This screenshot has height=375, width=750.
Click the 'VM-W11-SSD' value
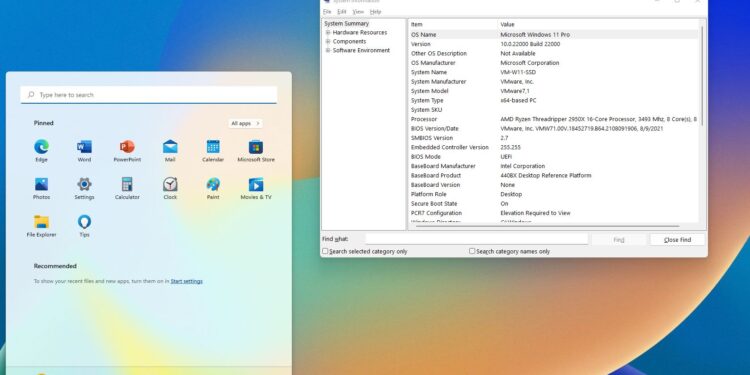[x=518, y=72]
